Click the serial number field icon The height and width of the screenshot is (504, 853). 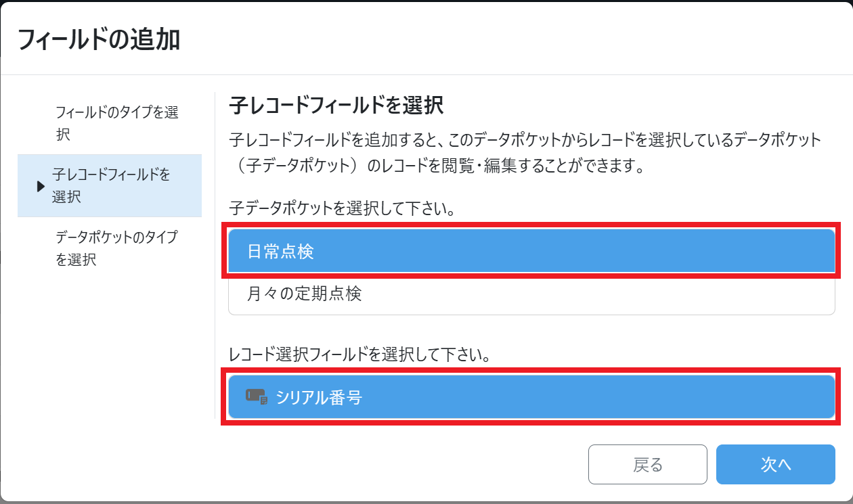(x=257, y=397)
